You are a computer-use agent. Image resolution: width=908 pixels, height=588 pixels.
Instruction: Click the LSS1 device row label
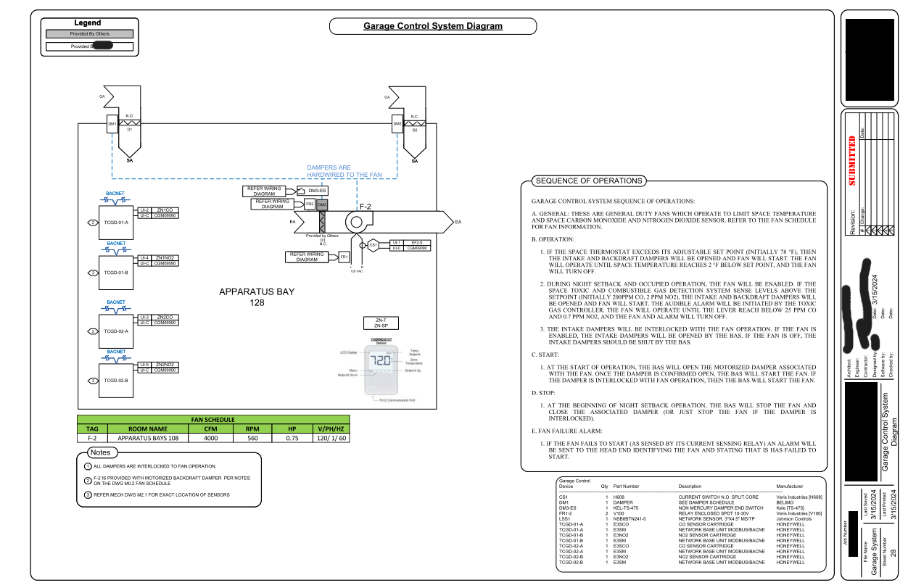(x=566, y=519)
